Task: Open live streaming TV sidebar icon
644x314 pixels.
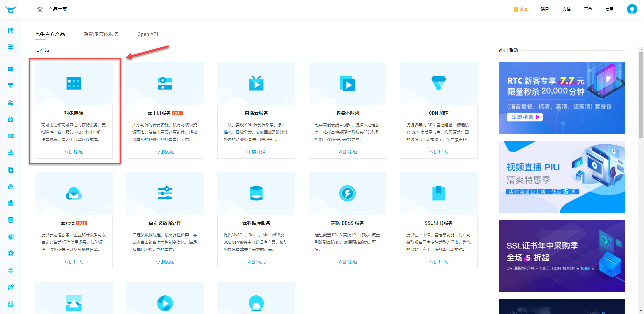Action: [11, 119]
